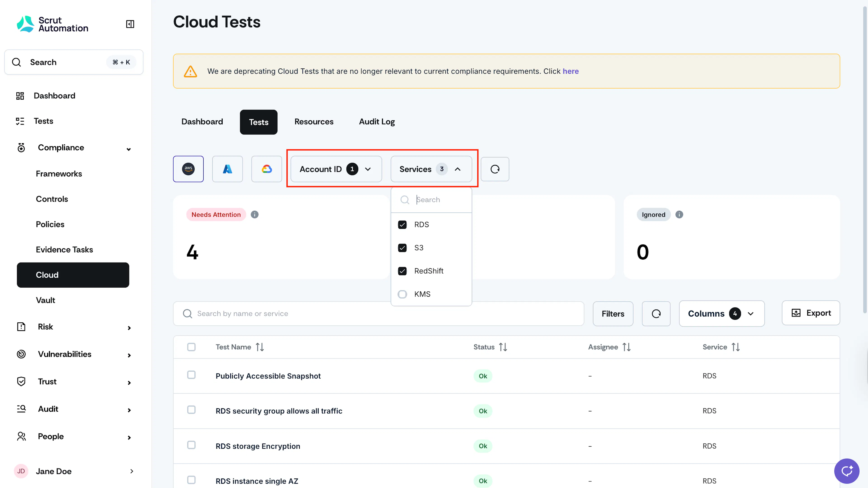This screenshot has width=868, height=488.
Task: Open the chat support bubble icon
Action: point(847,471)
